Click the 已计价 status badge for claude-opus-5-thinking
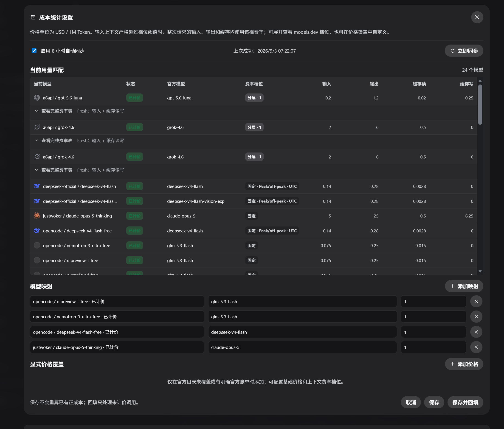504x429 pixels. coord(135,216)
